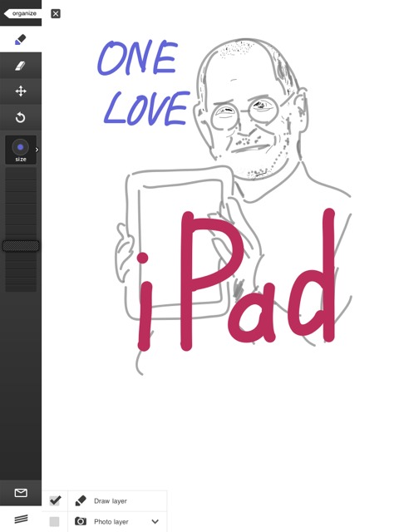Enable the Photo layer checkbox
The image size is (399, 532).
point(54,521)
